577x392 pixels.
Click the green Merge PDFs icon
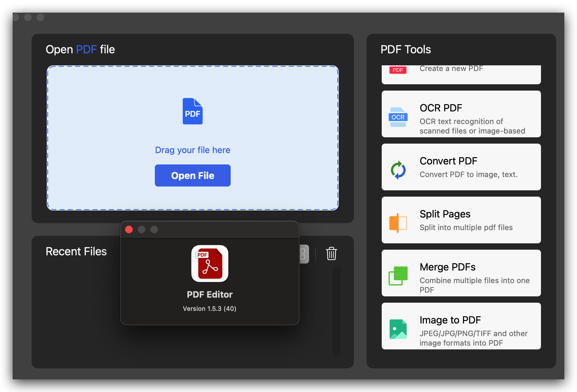pyautogui.click(x=398, y=276)
